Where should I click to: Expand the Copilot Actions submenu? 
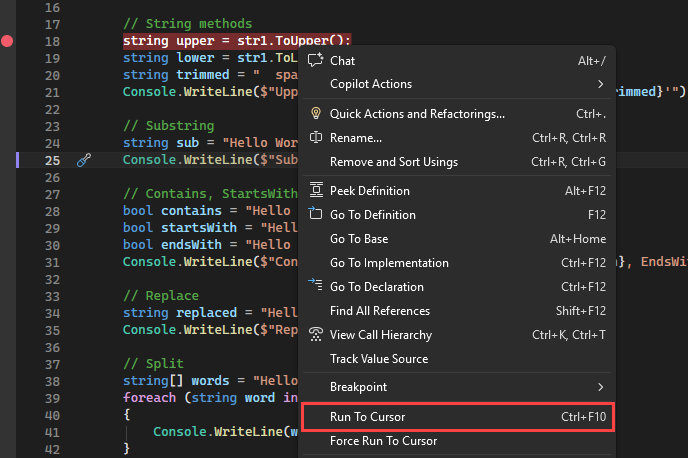[600, 85]
